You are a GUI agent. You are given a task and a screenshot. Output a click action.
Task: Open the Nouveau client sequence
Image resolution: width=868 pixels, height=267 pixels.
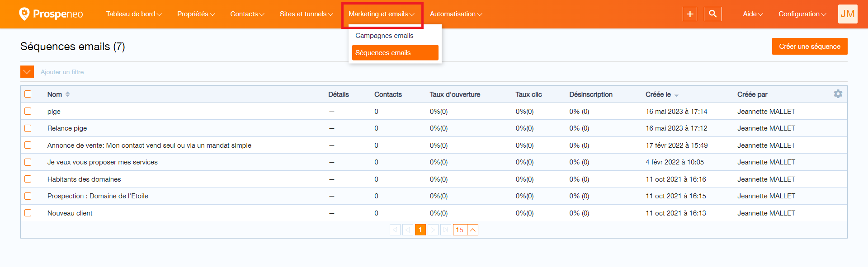(x=70, y=213)
